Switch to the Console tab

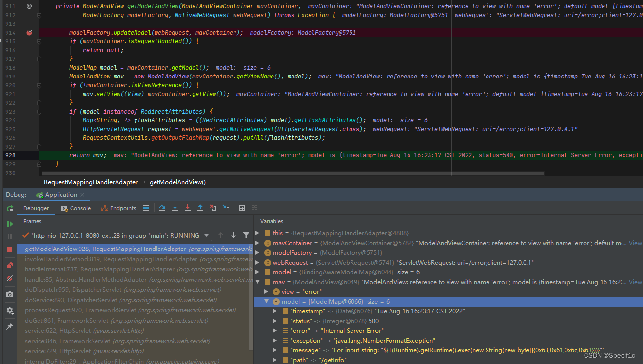[76, 208]
